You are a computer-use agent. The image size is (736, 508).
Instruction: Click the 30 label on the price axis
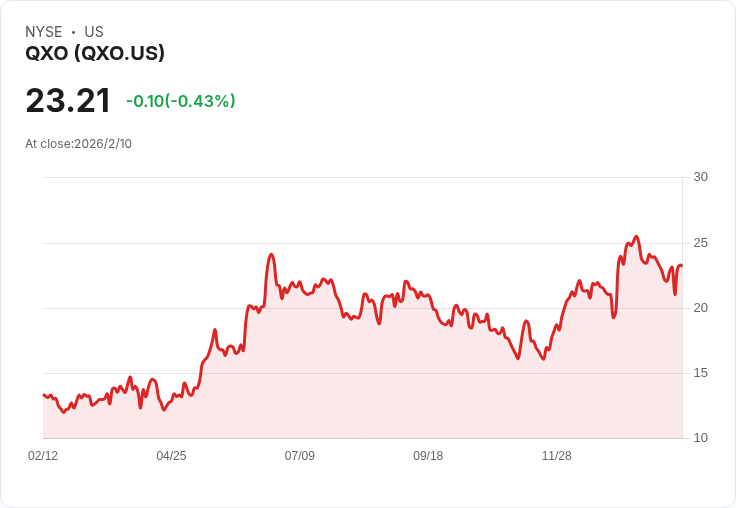[701, 177]
